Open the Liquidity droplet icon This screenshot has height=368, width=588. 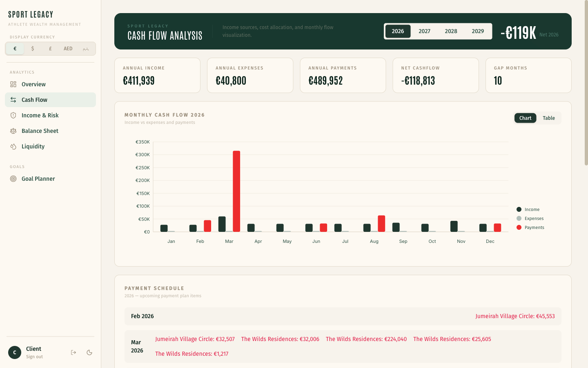(14, 146)
